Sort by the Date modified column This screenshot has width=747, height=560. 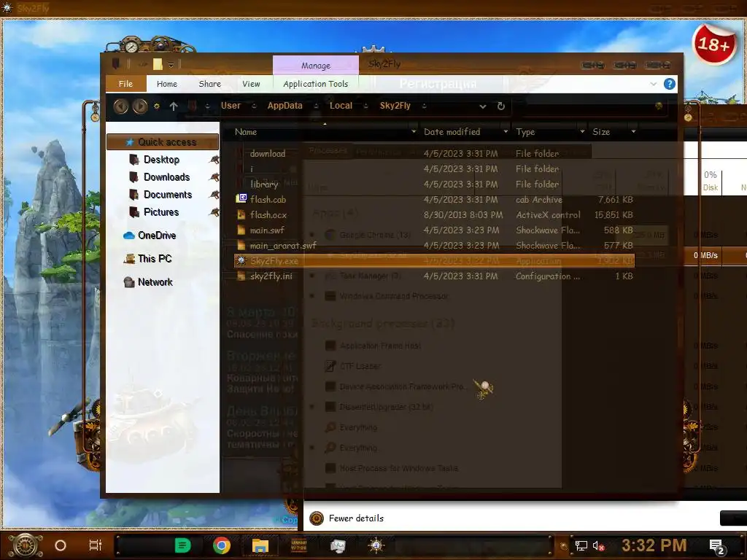click(452, 132)
